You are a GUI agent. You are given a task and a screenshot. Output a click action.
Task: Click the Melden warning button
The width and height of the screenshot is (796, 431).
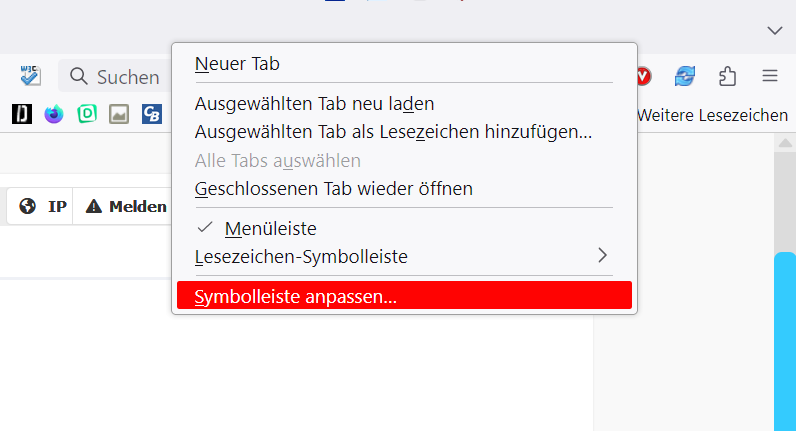tap(126, 206)
